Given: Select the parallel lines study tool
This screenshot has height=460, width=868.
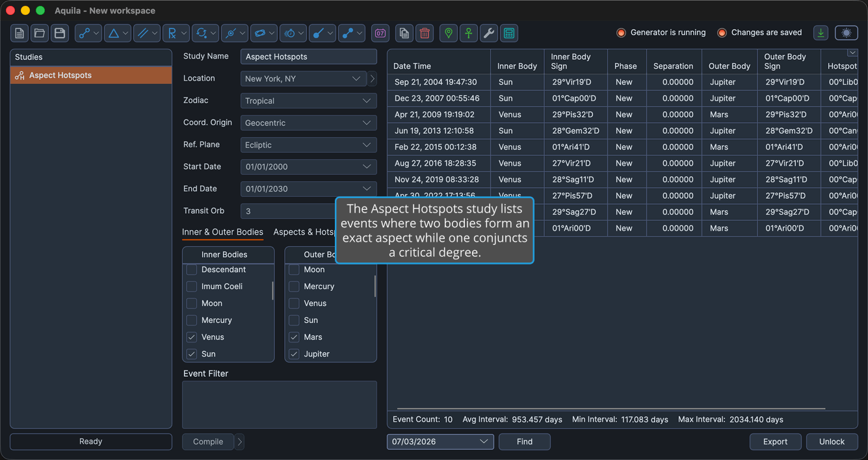Looking at the screenshot, I should click(147, 33).
